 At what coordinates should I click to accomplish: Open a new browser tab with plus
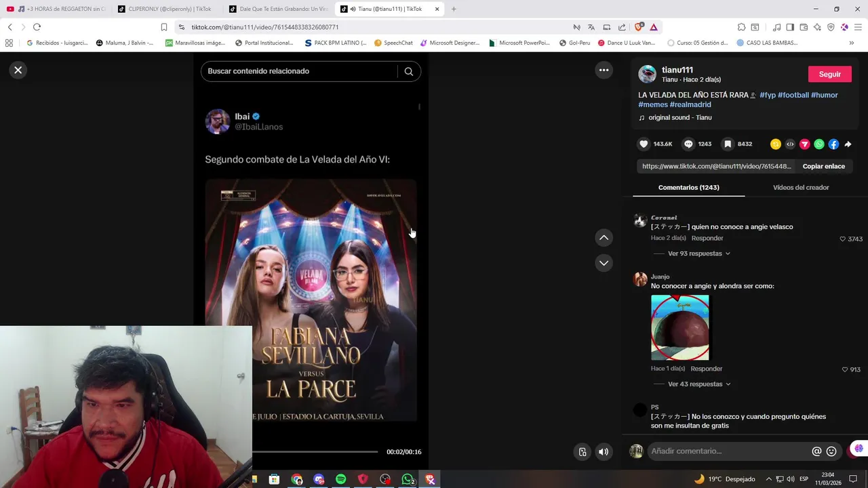tap(454, 9)
